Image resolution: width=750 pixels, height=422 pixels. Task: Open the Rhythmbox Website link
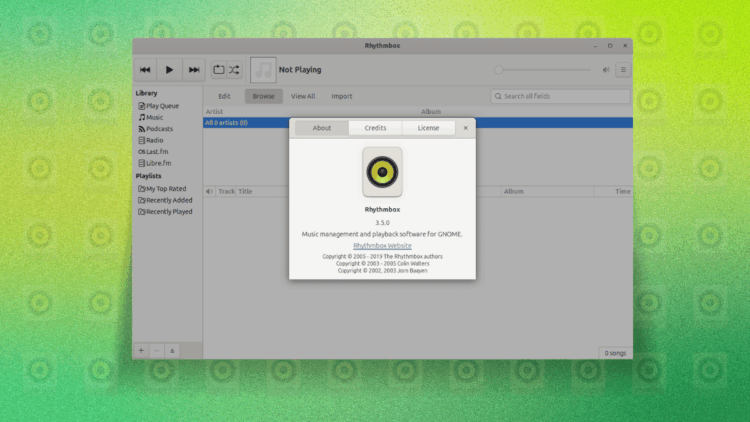click(382, 245)
